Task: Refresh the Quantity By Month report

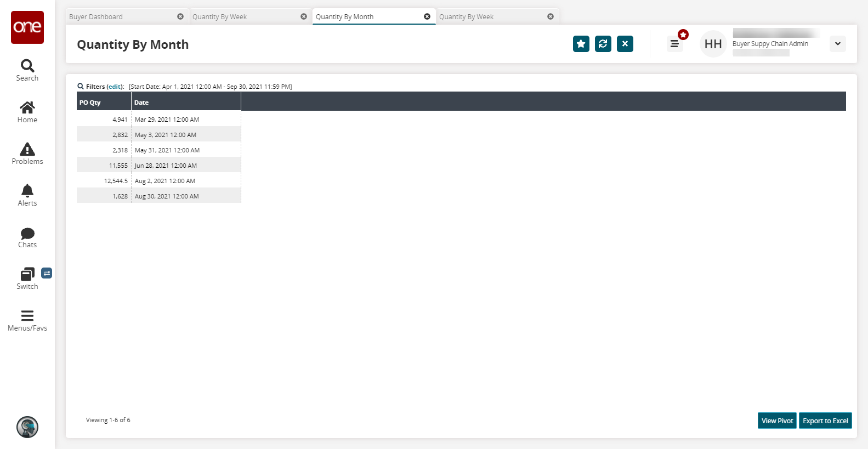Action: click(x=603, y=44)
